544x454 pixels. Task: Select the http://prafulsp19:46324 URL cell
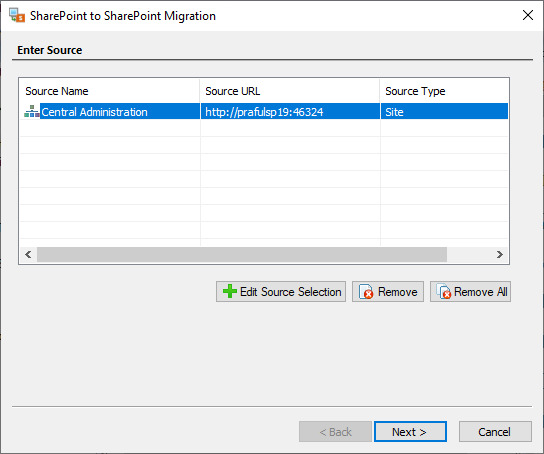[x=290, y=111]
